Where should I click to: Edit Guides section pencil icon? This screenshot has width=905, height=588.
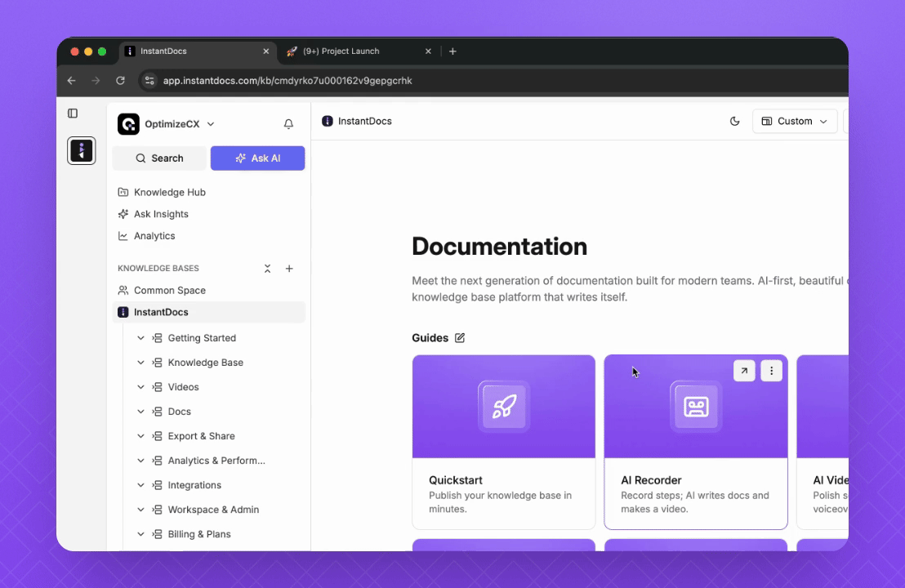click(459, 338)
